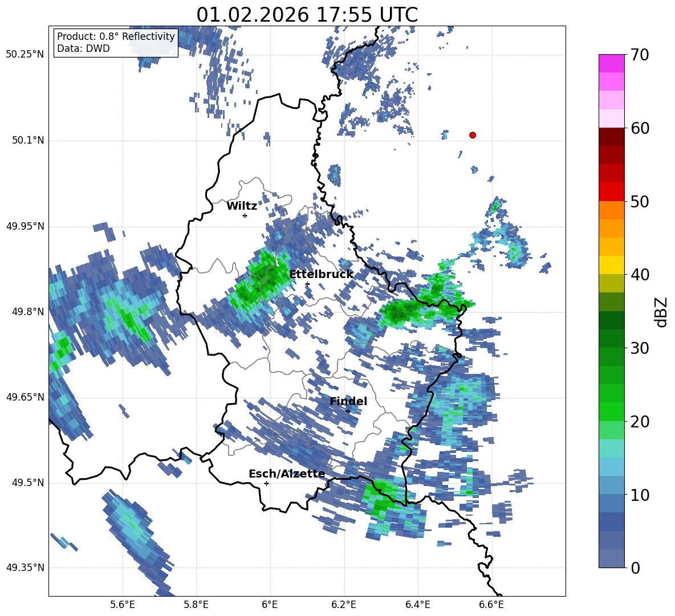Click the 5.8°E longitude label
675x616 pixels.
click(x=196, y=605)
